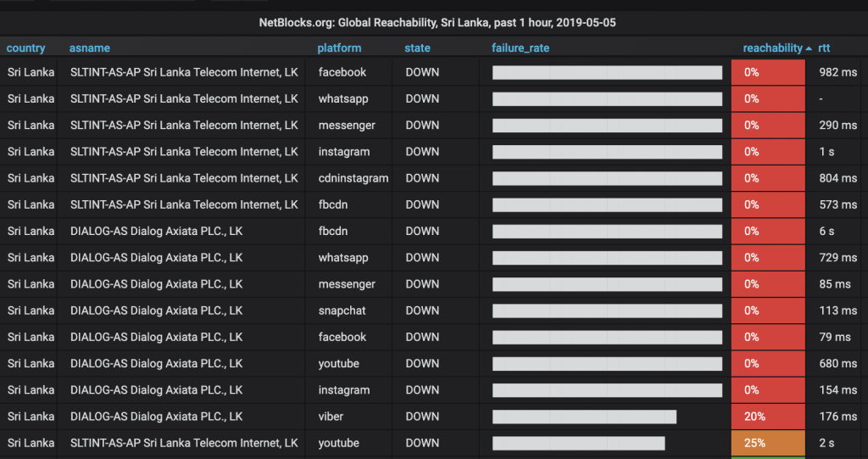868x459 pixels.
Task: Click DOWN state in the cdninstagram row
Action: click(x=422, y=178)
